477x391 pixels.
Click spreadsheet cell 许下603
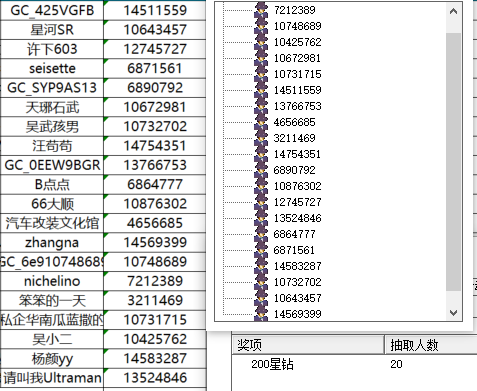tap(52, 49)
